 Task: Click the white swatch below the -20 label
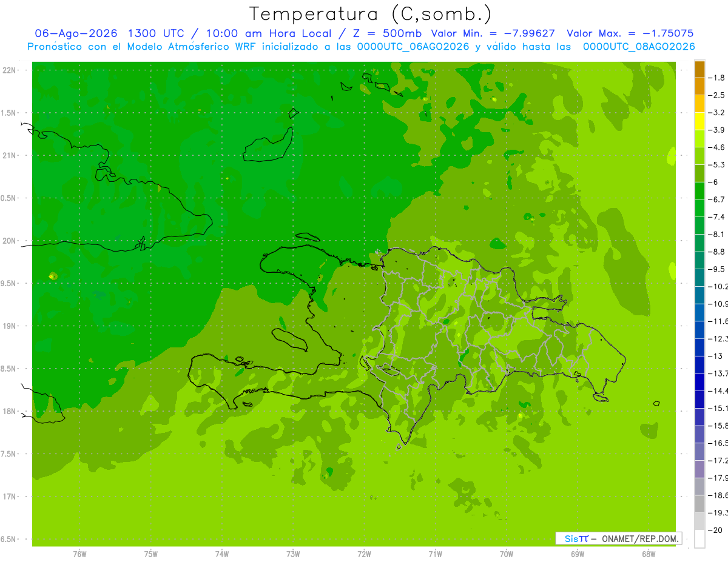pyautogui.click(x=699, y=539)
